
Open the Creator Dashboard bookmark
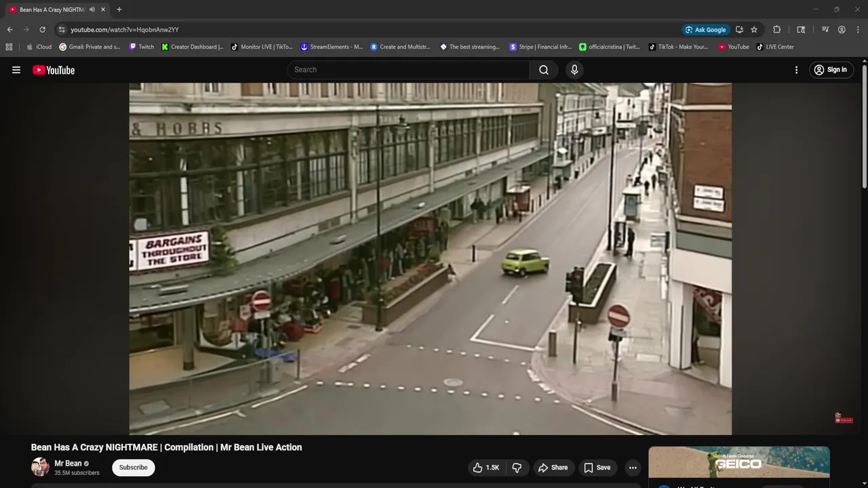[193, 47]
